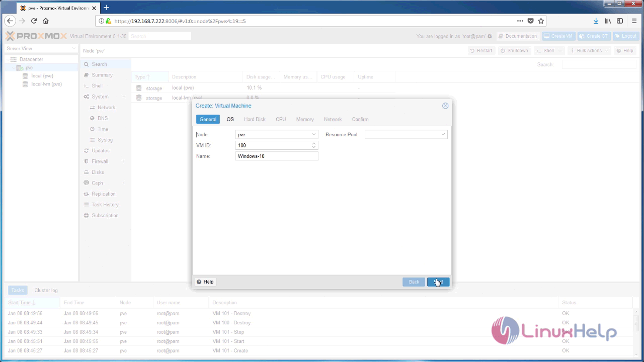This screenshot has height=362, width=644.
Task: Select the pve node in the tree
Action: point(29,68)
